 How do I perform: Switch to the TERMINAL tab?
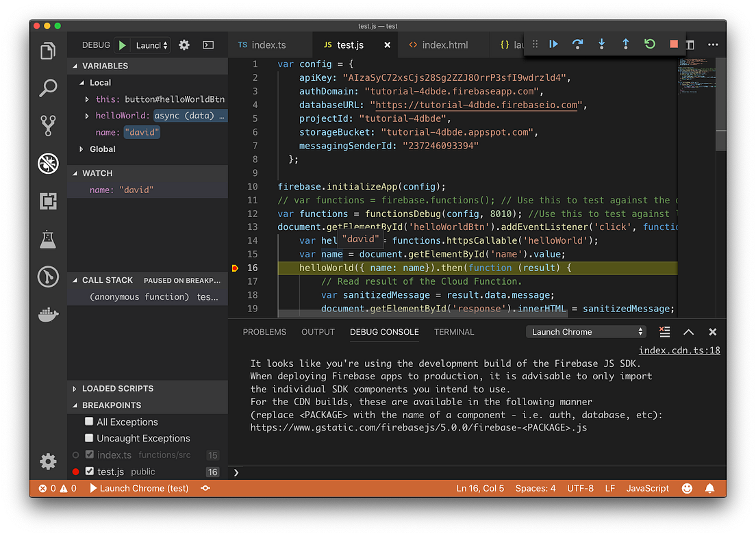(454, 332)
